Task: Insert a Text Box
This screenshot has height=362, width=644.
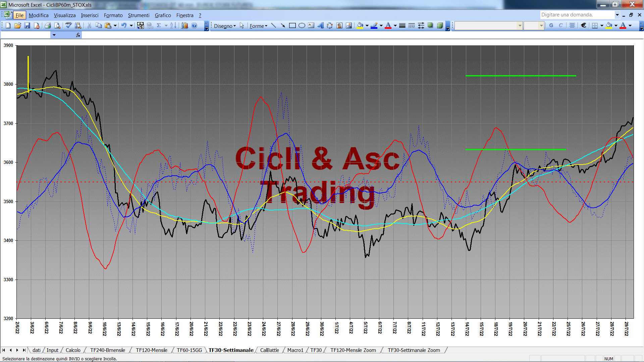Action: pyautogui.click(x=311, y=26)
